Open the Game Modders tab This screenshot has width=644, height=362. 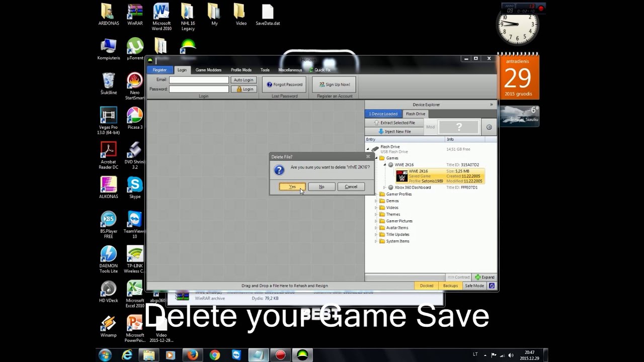click(x=208, y=70)
